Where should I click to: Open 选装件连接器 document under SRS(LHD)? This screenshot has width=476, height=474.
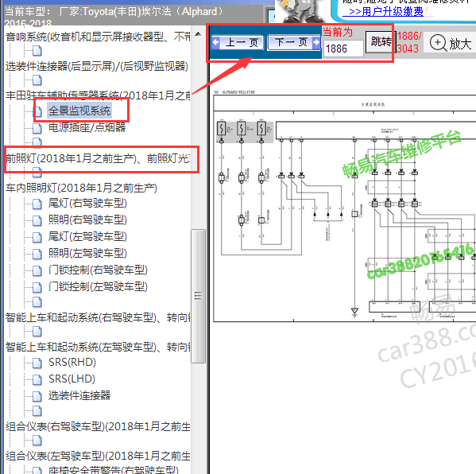tap(79, 395)
